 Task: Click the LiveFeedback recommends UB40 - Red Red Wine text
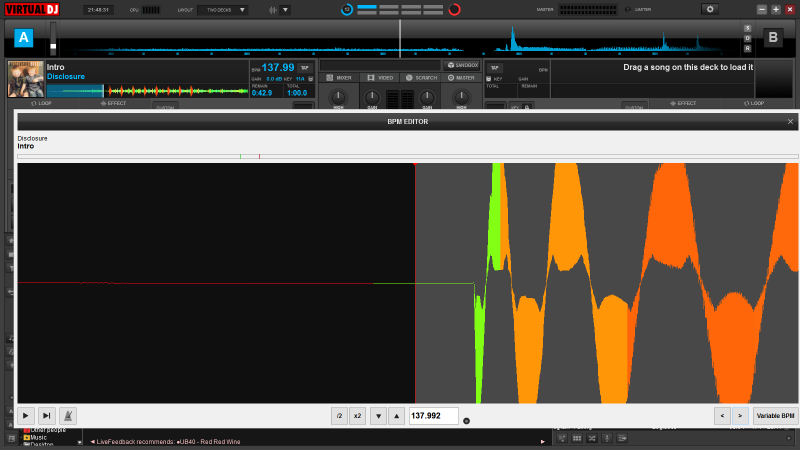point(168,442)
